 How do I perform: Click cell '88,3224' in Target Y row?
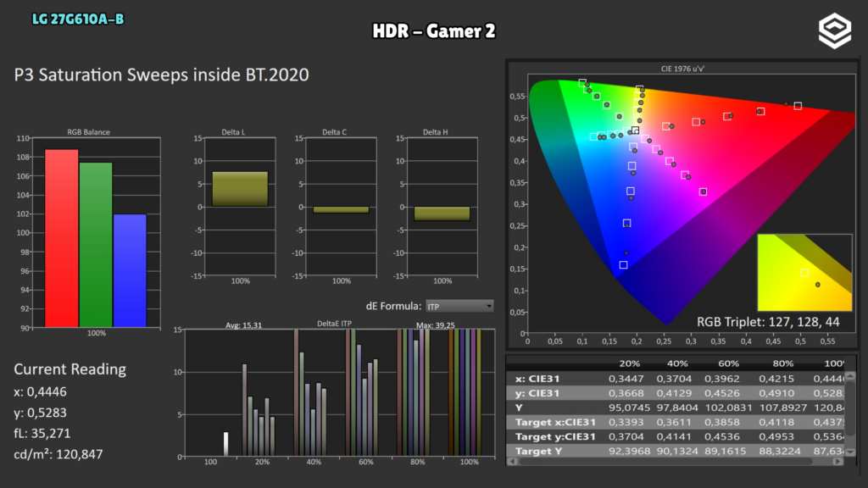(780, 451)
